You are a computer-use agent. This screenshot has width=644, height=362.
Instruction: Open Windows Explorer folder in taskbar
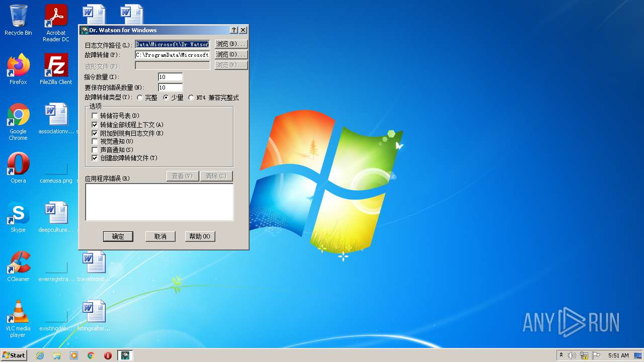click(x=57, y=355)
